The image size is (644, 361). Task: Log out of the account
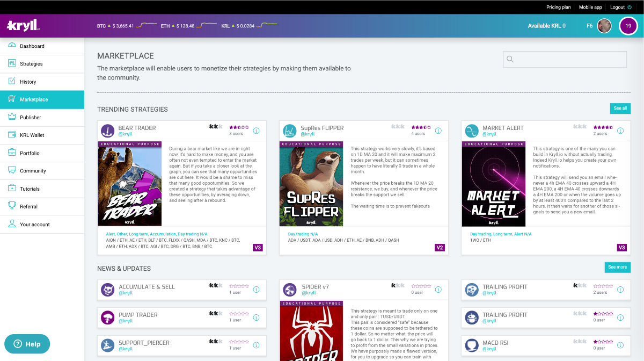(621, 7)
